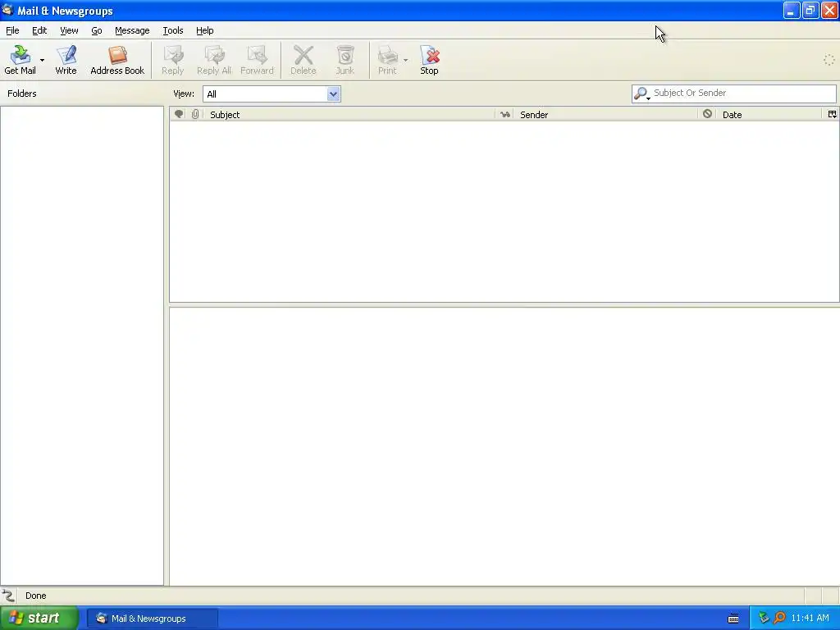Sort messages by Sender column
The height and width of the screenshot is (630, 840).
(605, 114)
